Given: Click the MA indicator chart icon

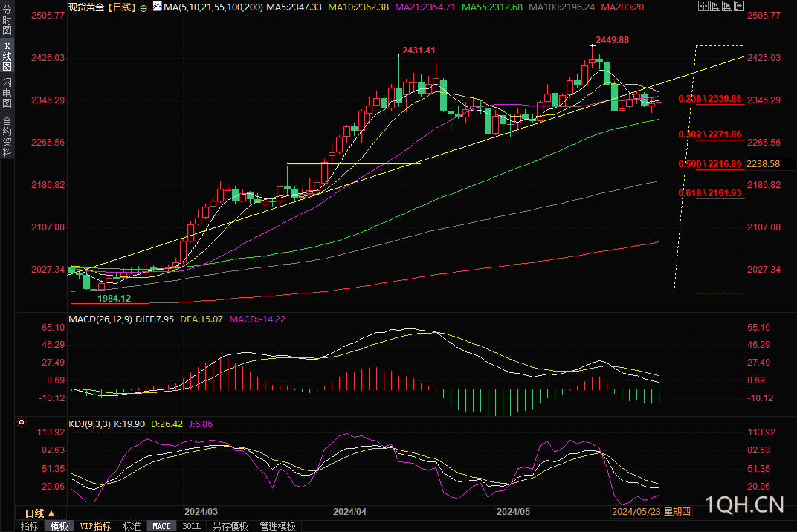Looking at the screenshot, I should 157,7.
